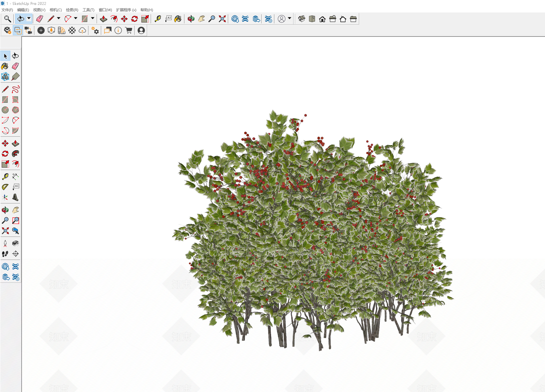
Task: Activate the Follow Me tool
Action: (x=16, y=154)
